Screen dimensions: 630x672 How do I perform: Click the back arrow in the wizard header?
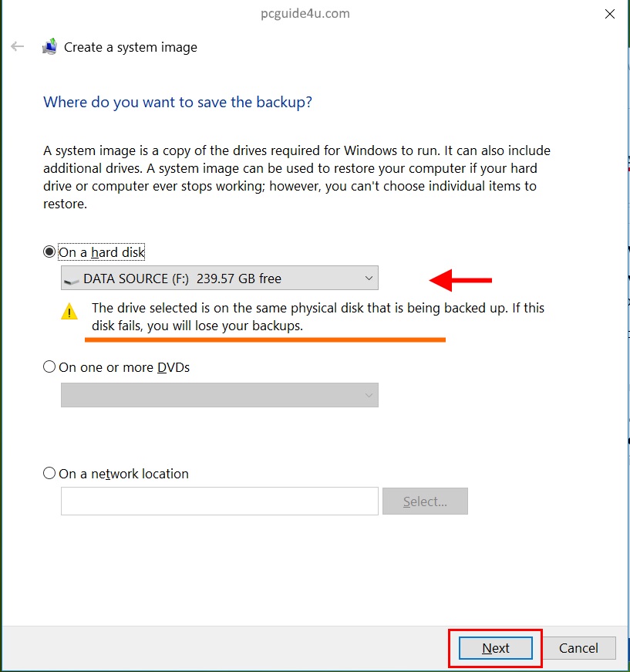[x=18, y=47]
